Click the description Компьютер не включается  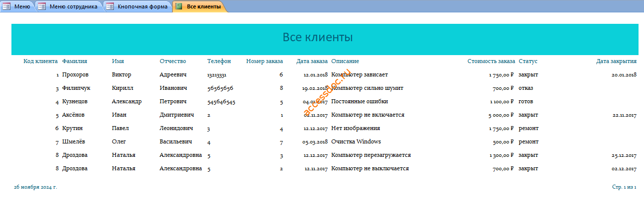[368, 115]
